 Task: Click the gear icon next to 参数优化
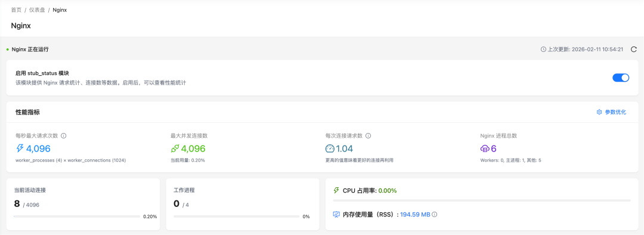(599, 112)
